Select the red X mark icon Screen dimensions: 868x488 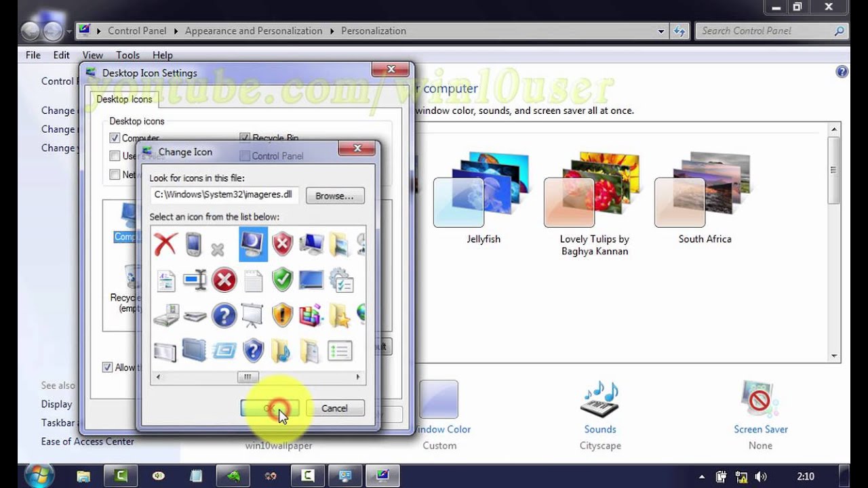[165, 243]
